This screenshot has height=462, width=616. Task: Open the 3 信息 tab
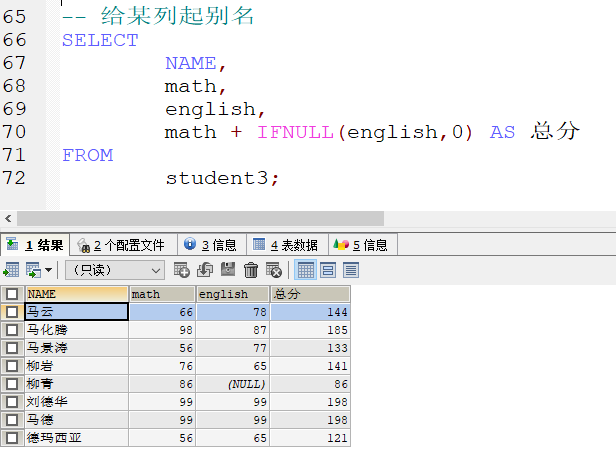212,245
